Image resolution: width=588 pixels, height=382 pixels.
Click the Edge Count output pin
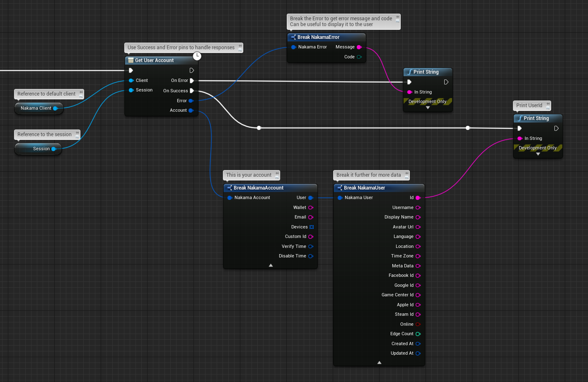(x=418, y=334)
